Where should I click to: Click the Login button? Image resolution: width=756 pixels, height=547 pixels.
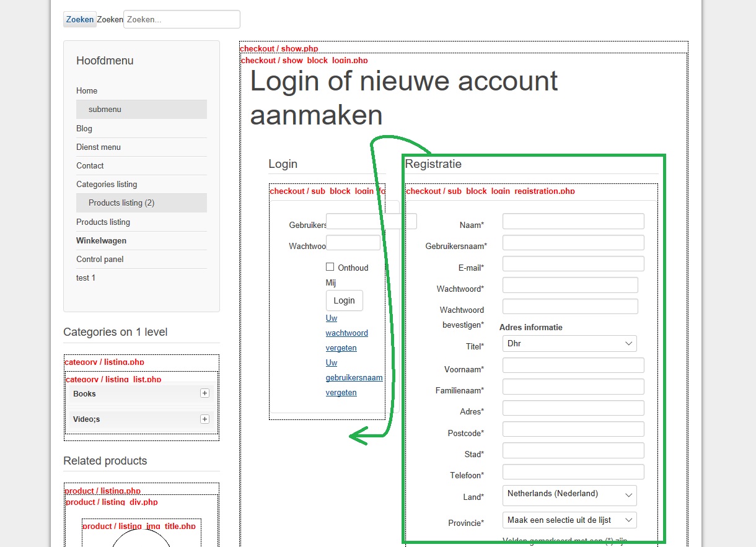click(x=345, y=300)
